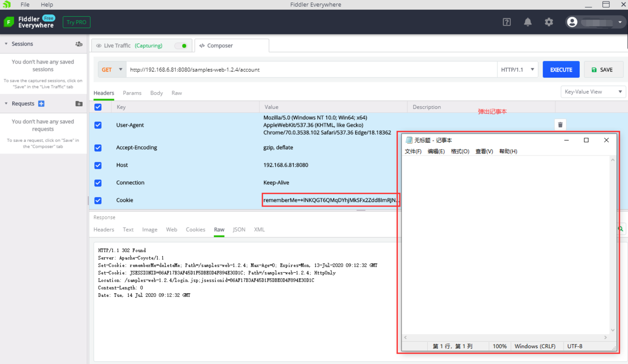Uncheck the Cookie header checkbox
This screenshot has height=364, width=628.
(x=98, y=200)
